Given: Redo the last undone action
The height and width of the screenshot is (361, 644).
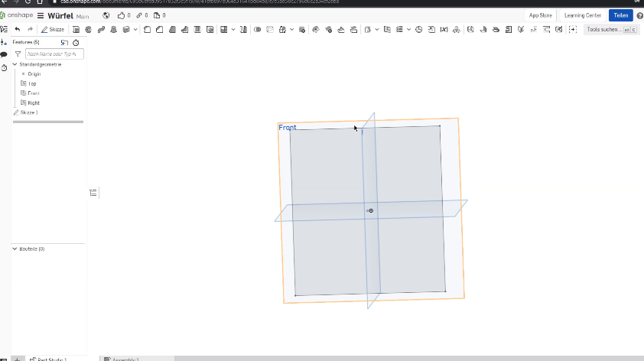Looking at the screenshot, I should tap(30, 29).
